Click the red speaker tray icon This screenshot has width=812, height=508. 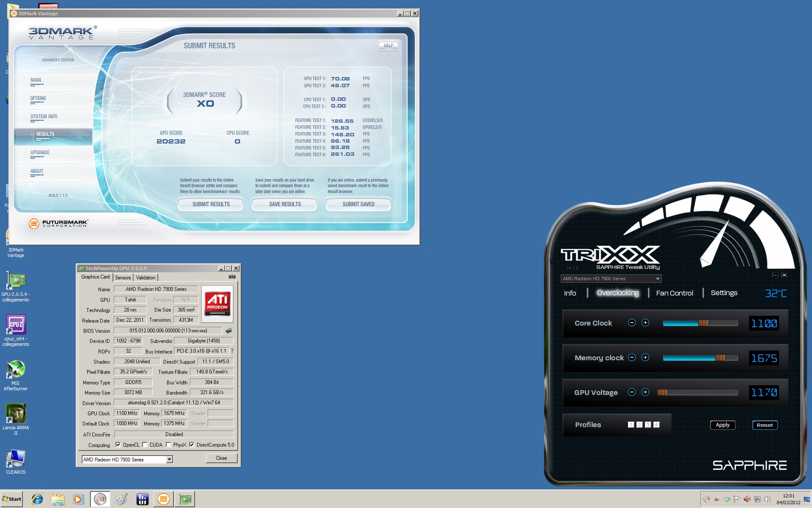pos(747,499)
